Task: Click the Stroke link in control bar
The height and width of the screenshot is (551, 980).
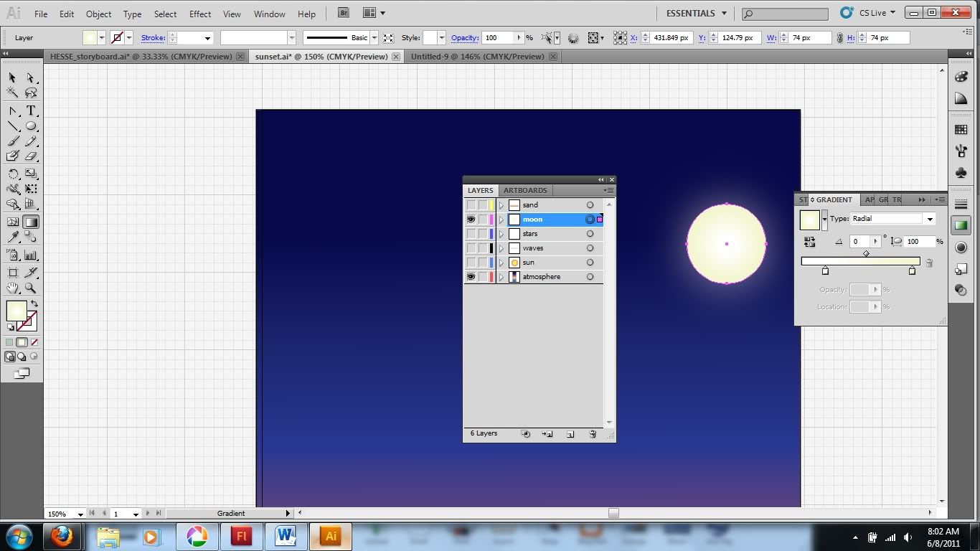Action: click(153, 38)
